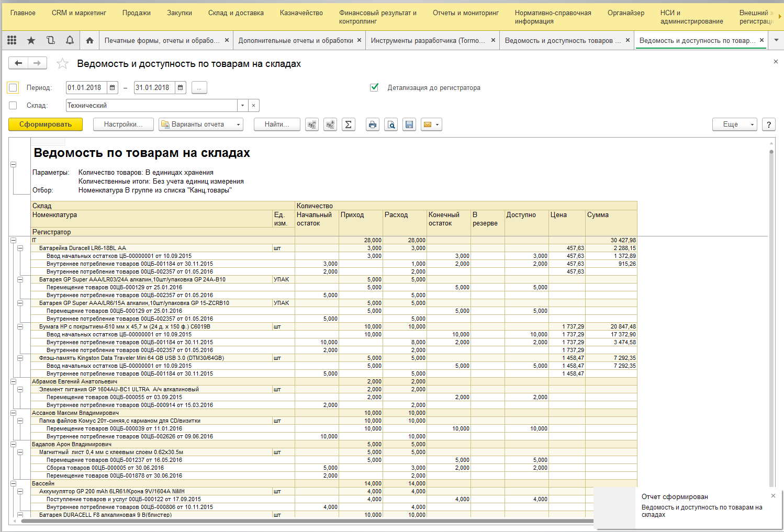Click the start date field 01.01.2018
The image size is (784, 532).
[x=86, y=88]
